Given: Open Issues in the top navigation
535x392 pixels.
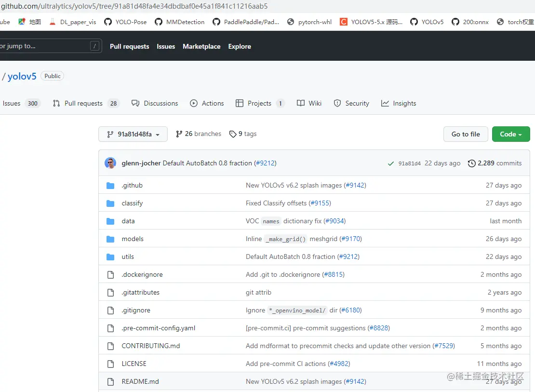Looking at the screenshot, I should (x=166, y=46).
